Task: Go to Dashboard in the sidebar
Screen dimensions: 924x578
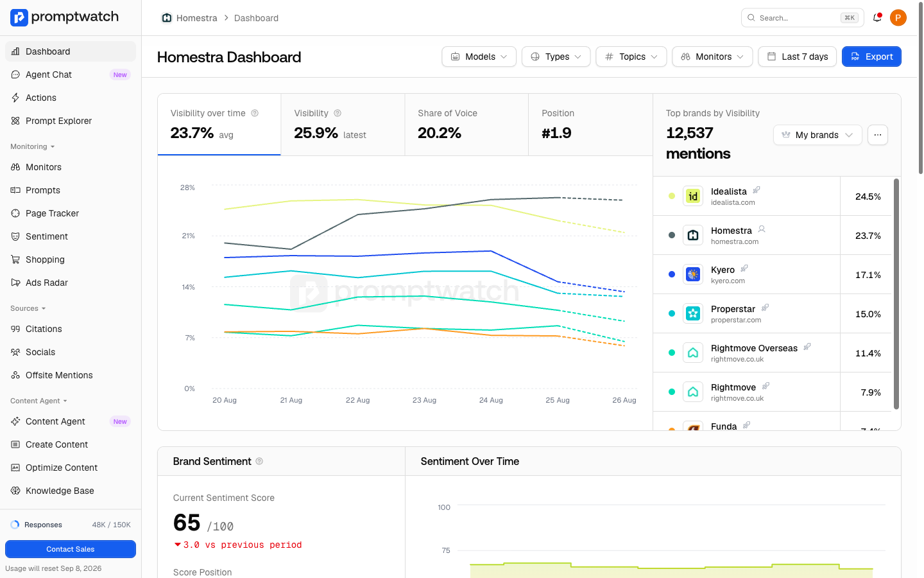Action: tap(71, 51)
